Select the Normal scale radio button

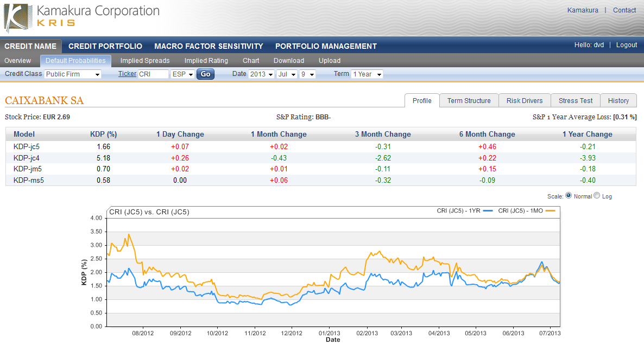point(569,195)
